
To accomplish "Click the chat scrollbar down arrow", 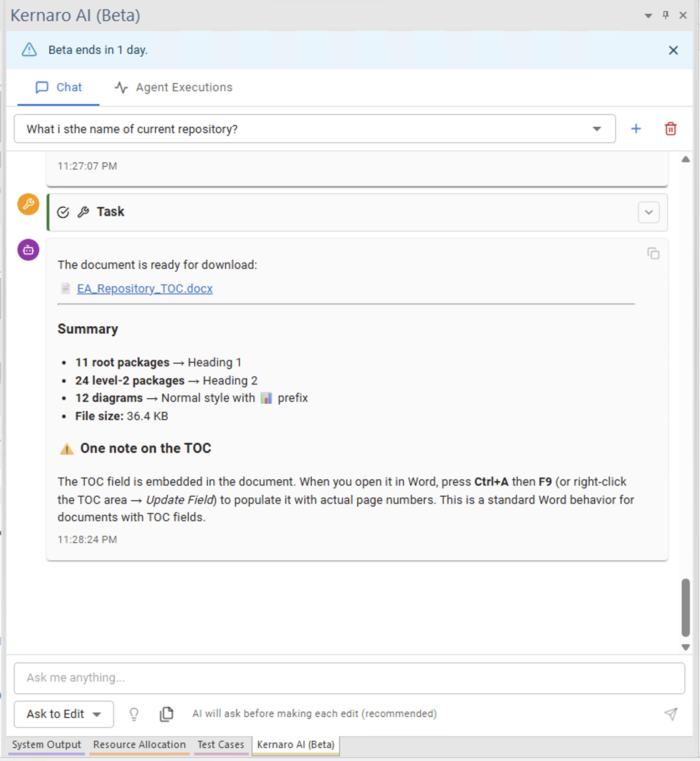I will tap(685, 647).
